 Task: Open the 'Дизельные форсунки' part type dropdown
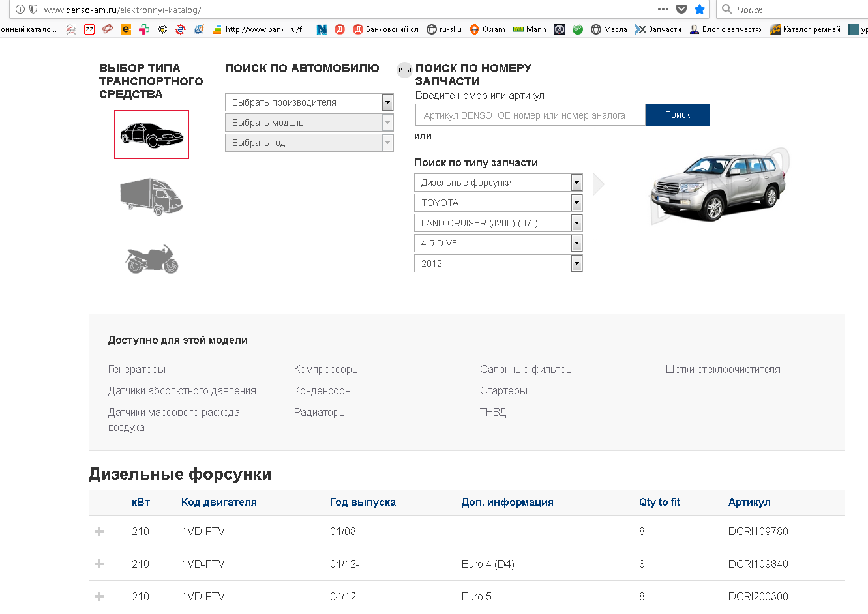point(498,183)
